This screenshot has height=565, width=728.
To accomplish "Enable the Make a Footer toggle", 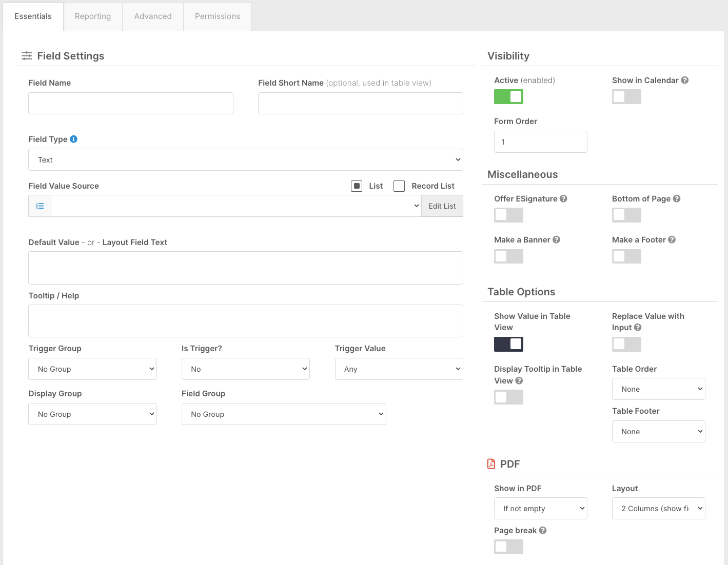I will (x=626, y=256).
